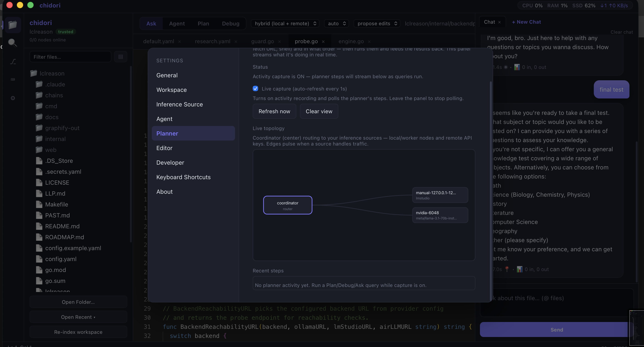Expand the docs folder
Viewport: 644px width, 347px height.
tap(47, 117)
